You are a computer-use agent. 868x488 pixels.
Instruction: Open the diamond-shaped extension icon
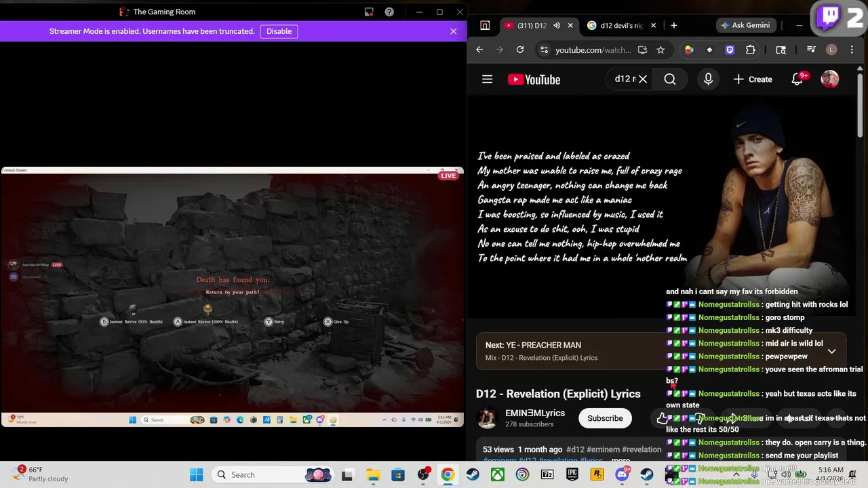(709, 49)
